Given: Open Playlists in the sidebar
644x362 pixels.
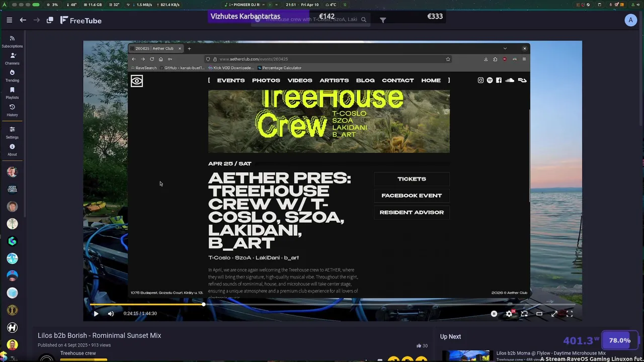Looking at the screenshot, I should click(x=12, y=93).
